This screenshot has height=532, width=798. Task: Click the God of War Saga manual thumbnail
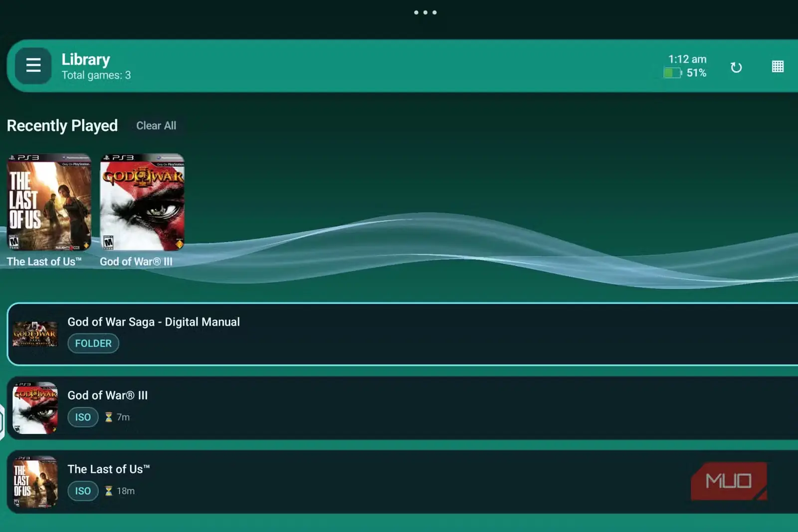35,334
